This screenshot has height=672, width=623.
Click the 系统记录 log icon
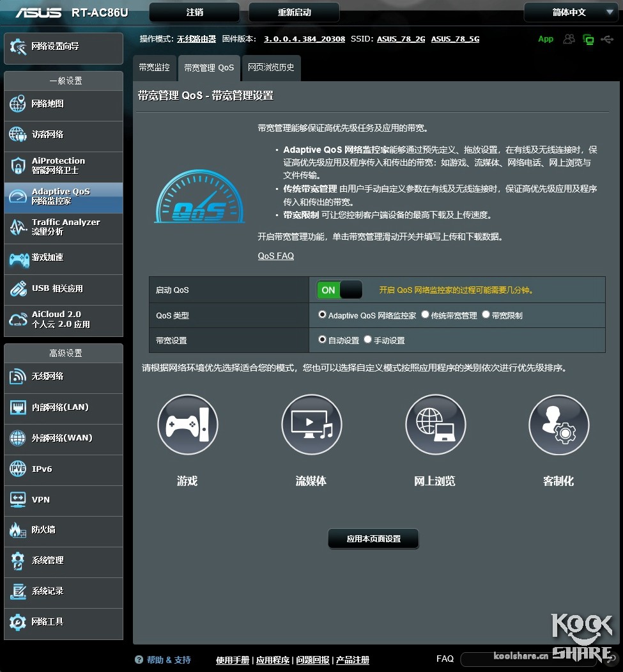[17, 591]
